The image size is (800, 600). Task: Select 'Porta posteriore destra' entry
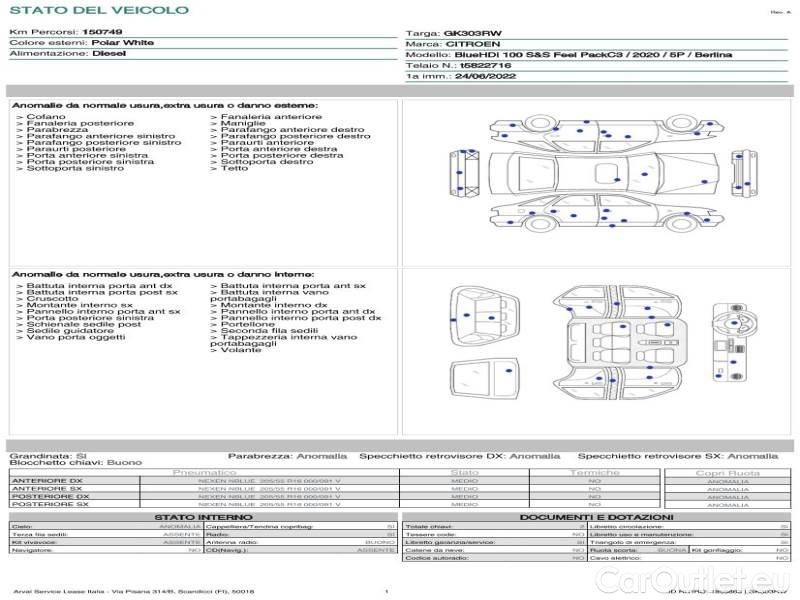tap(282, 156)
